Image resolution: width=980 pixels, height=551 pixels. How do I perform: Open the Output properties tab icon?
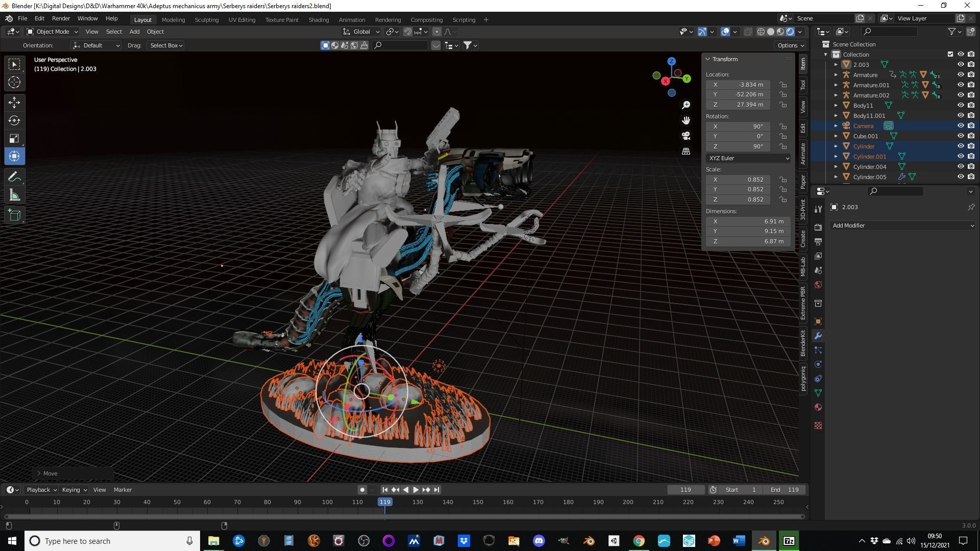tap(818, 242)
